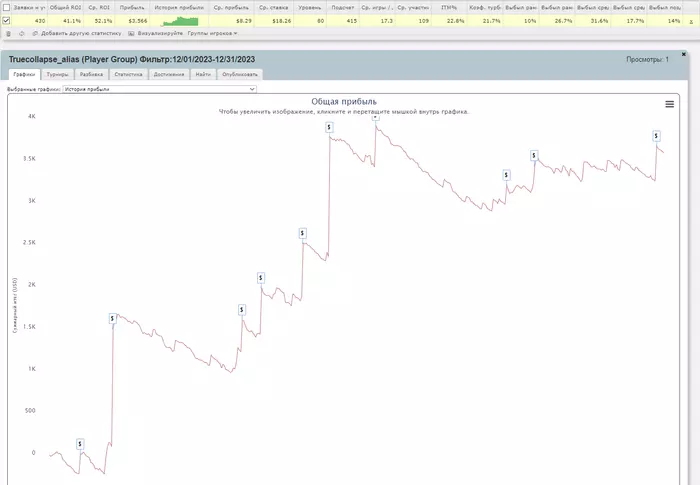Click the $8.29 average profit cell
The image size is (700, 485).
click(231, 21)
